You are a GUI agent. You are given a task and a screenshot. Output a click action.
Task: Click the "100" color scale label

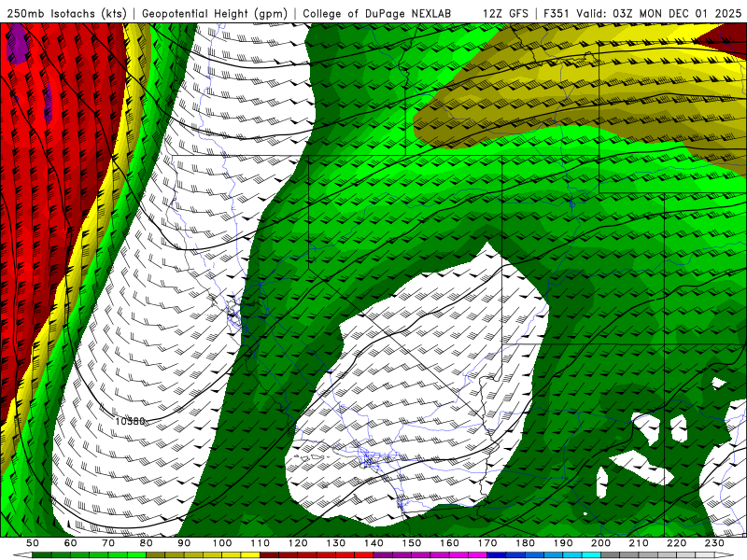coord(222,543)
